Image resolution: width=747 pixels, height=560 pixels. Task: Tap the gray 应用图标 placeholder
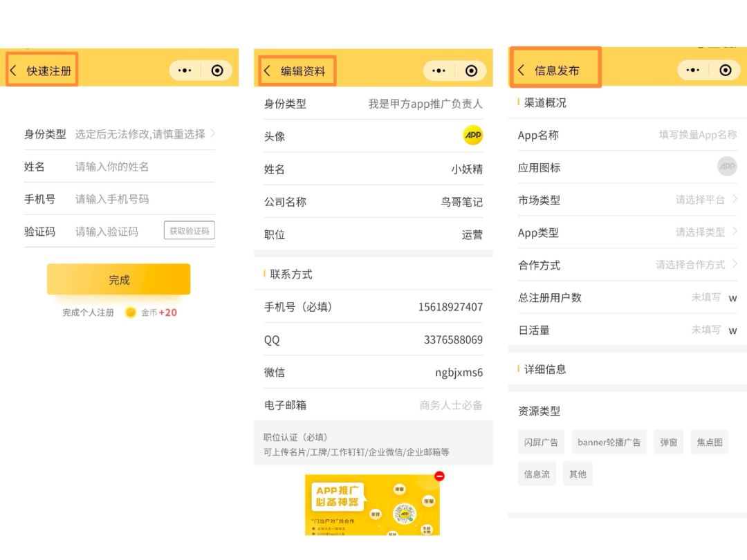(x=726, y=167)
